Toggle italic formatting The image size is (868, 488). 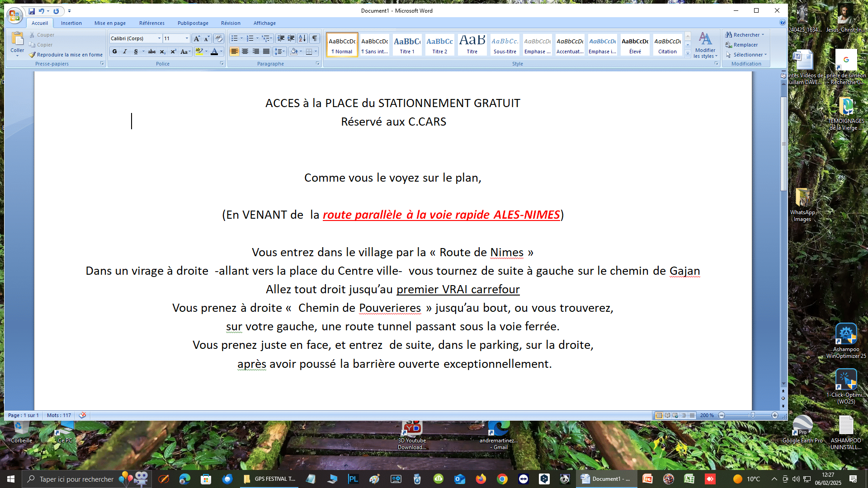[x=125, y=52]
